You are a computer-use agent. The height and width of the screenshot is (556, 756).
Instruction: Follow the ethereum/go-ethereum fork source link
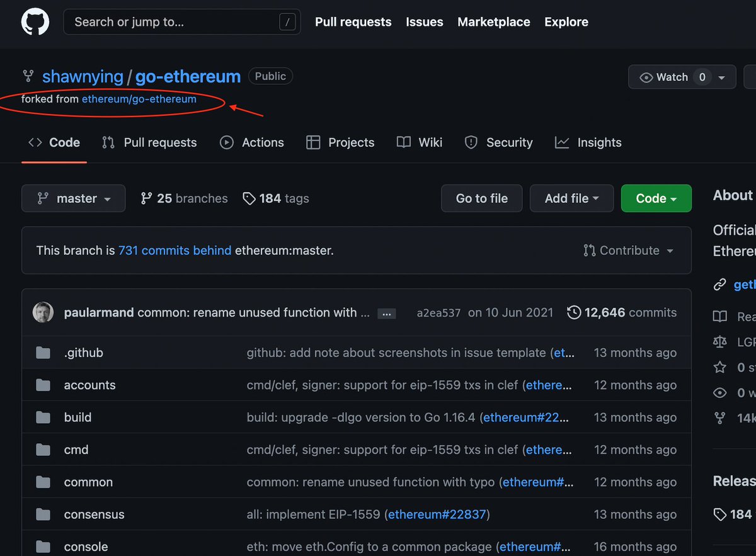(139, 99)
